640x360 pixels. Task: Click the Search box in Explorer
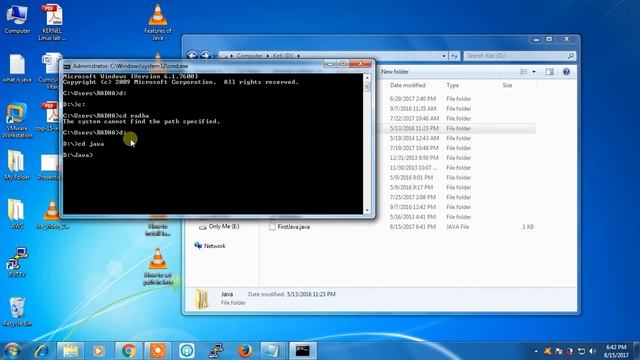tap(520, 56)
